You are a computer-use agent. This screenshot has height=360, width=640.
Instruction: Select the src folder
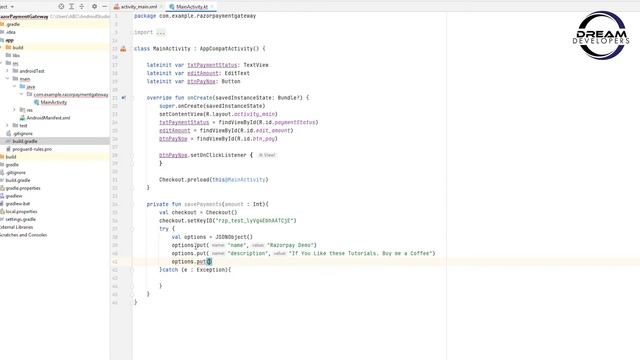pyautogui.click(x=15, y=63)
